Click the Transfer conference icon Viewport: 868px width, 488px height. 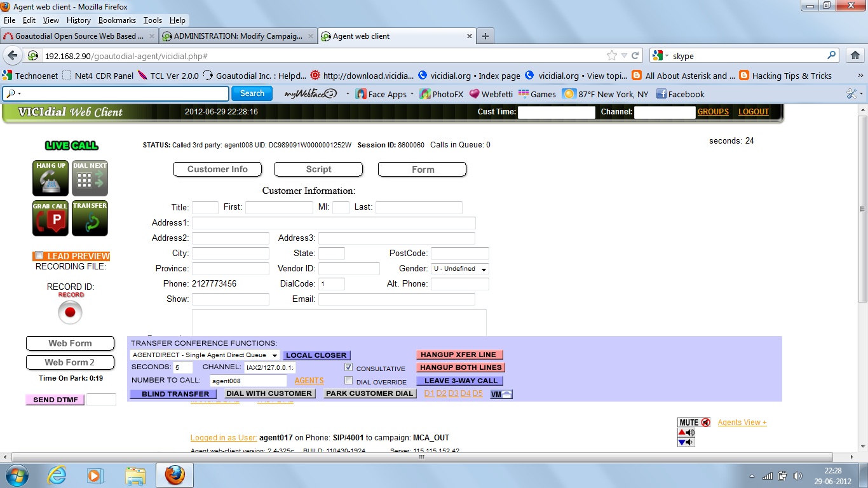pos(90,218)
